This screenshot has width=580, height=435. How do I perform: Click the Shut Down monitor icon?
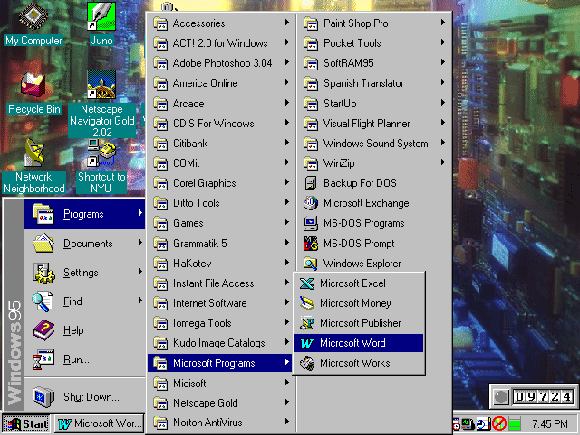(x=43, y=397)
